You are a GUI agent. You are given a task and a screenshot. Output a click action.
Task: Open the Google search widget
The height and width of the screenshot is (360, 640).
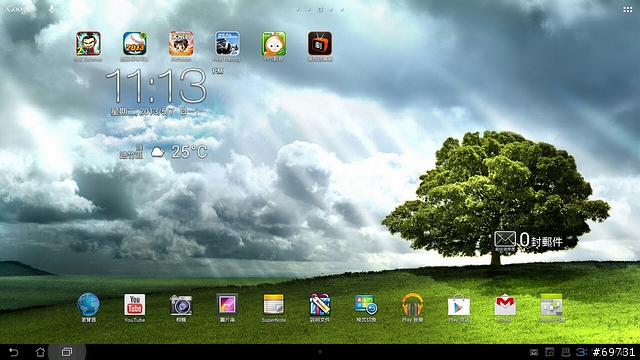coord(19,9)
